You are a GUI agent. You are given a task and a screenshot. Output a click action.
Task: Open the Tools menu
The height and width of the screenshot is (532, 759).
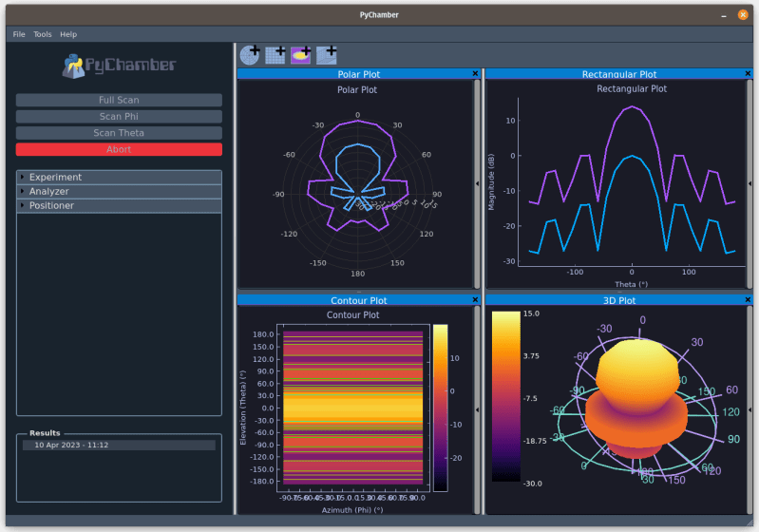43,34
